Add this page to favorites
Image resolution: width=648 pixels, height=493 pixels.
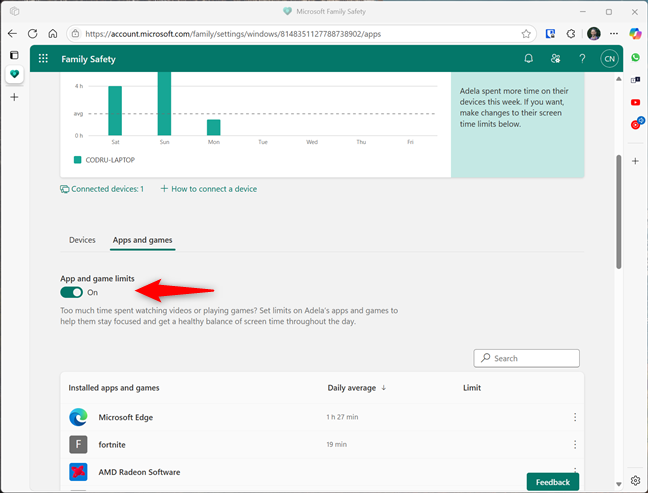(526, 33)
